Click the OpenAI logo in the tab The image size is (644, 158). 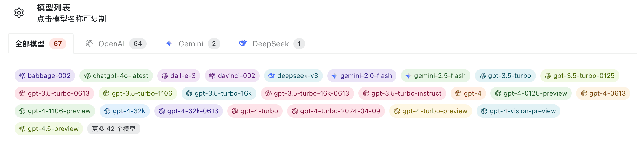[x=89, y=43]
